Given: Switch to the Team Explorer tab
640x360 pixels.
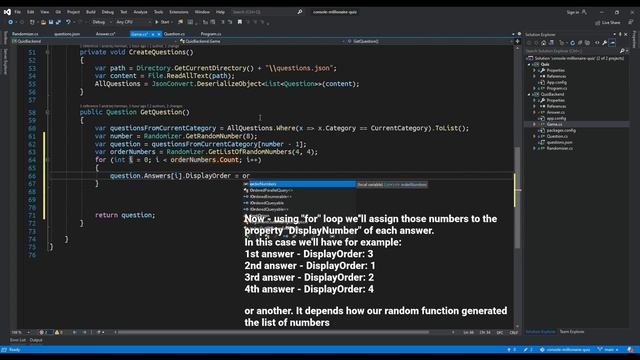Looking at the screenshot, I should point(572,332).
